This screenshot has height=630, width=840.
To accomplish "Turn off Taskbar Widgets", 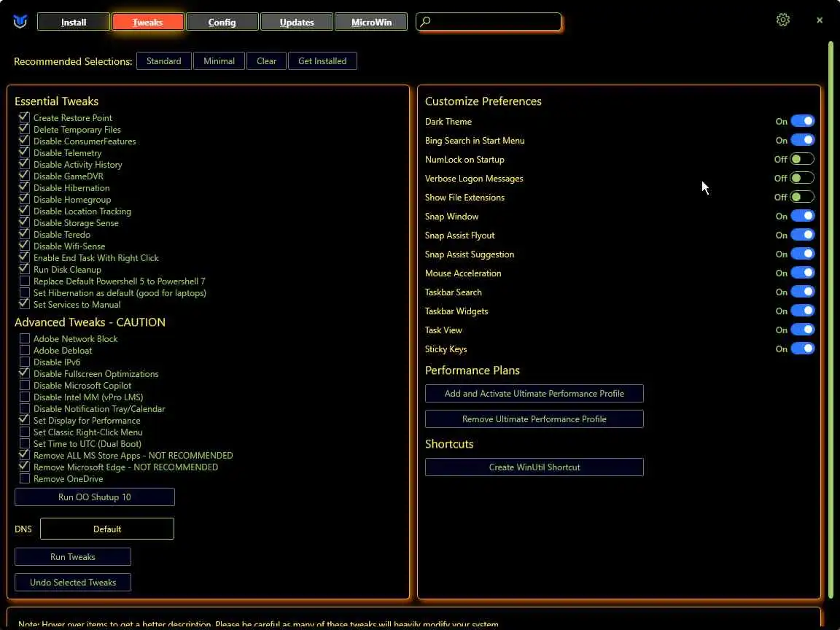I will [803, 311].
